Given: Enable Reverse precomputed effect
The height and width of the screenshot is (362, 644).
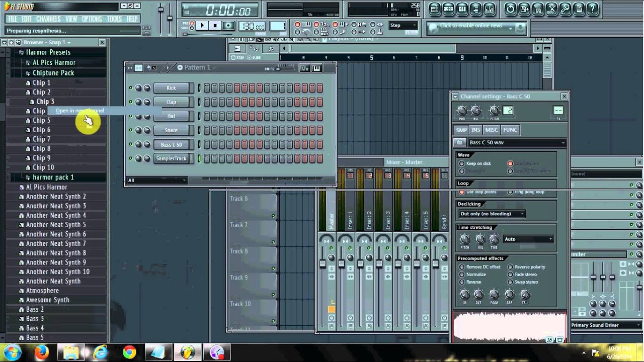Looking at the screenshot, I should pyautogui.click(x=462, y=282).
